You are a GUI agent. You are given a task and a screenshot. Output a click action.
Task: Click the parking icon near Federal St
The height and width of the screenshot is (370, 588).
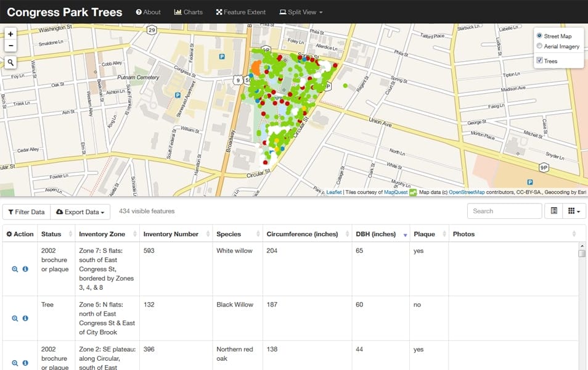coord(222,56)
